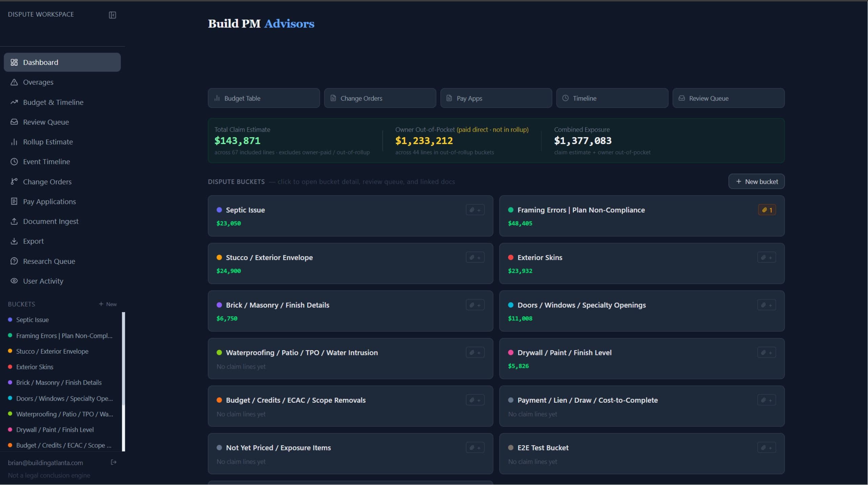Open Framing Errors attachment badge showing 1
The height and width of the screenshot is (485, 868).
(x=767, y=210)
